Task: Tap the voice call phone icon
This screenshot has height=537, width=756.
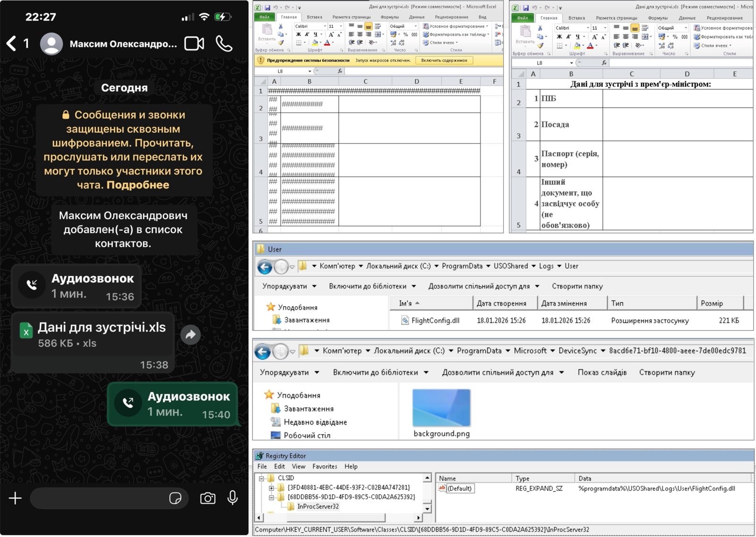Action: click(224, 44)
